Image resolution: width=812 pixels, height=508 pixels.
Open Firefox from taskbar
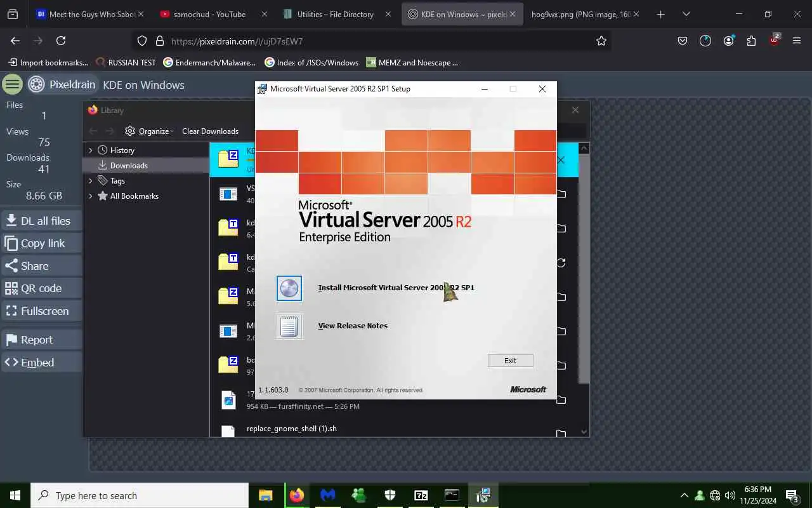pos(297,495)
